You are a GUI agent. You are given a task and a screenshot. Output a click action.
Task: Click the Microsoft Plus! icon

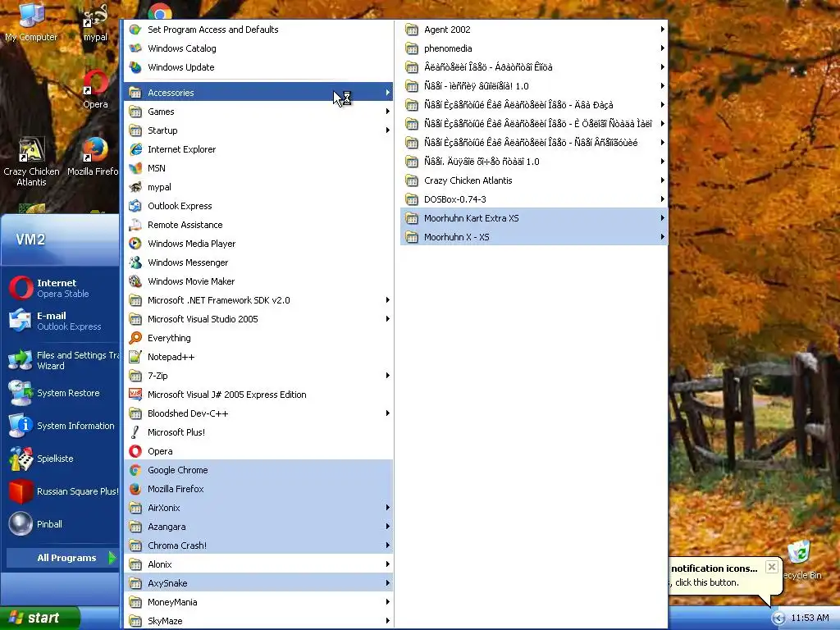point(135,432)
